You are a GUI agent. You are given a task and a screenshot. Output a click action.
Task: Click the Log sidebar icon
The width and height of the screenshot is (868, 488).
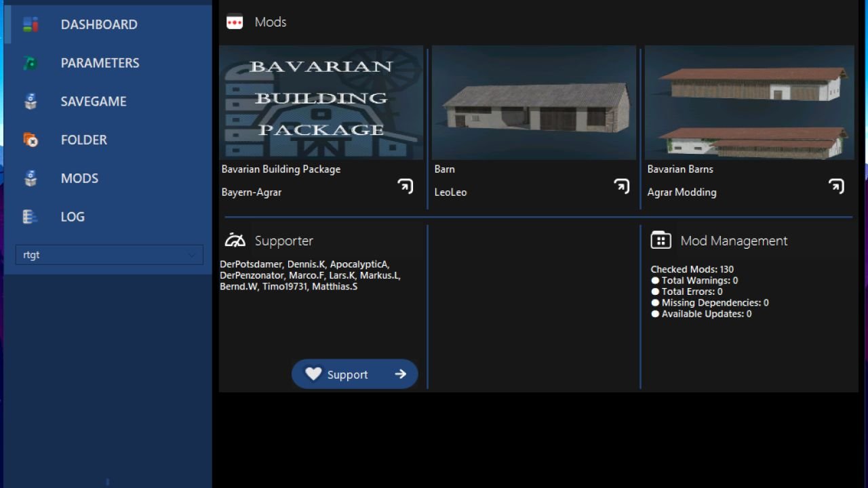pos(31,217)
